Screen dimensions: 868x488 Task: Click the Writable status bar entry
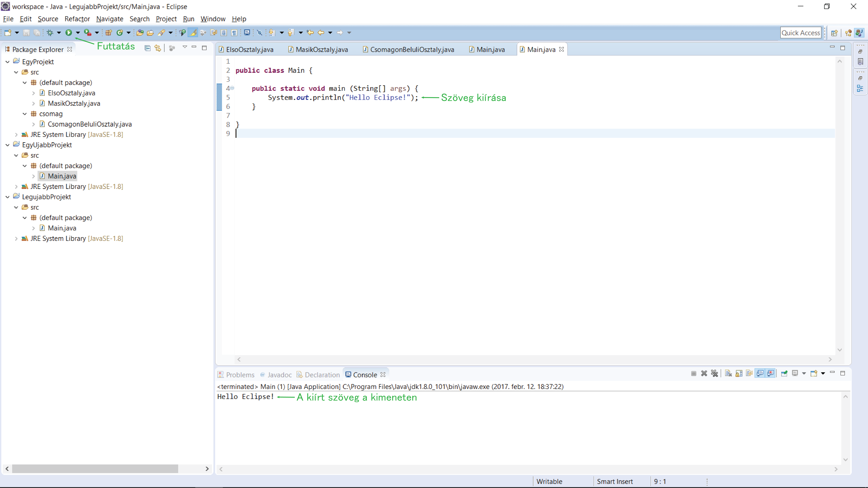point(549,482)
